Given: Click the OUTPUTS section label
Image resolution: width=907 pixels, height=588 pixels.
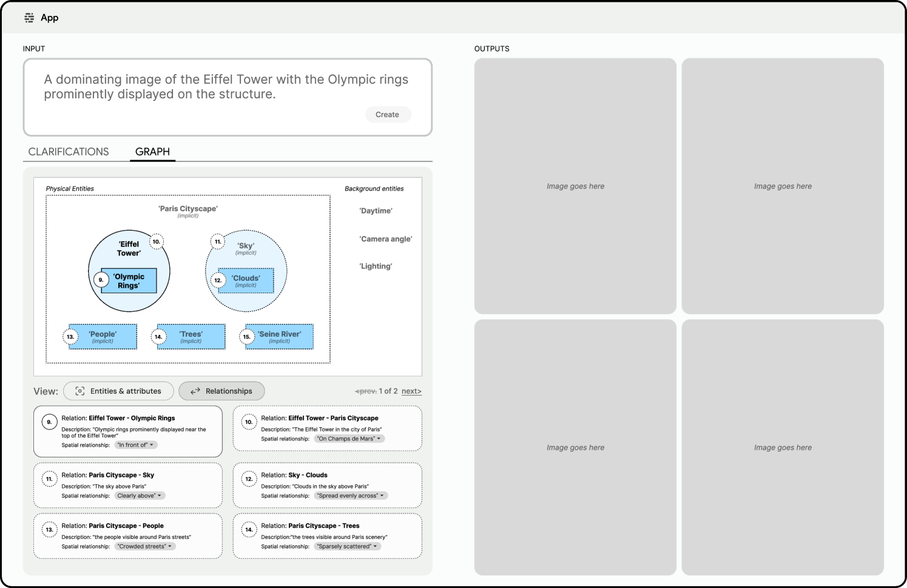Looking at the screenshot, I should [x=492, y=49].
